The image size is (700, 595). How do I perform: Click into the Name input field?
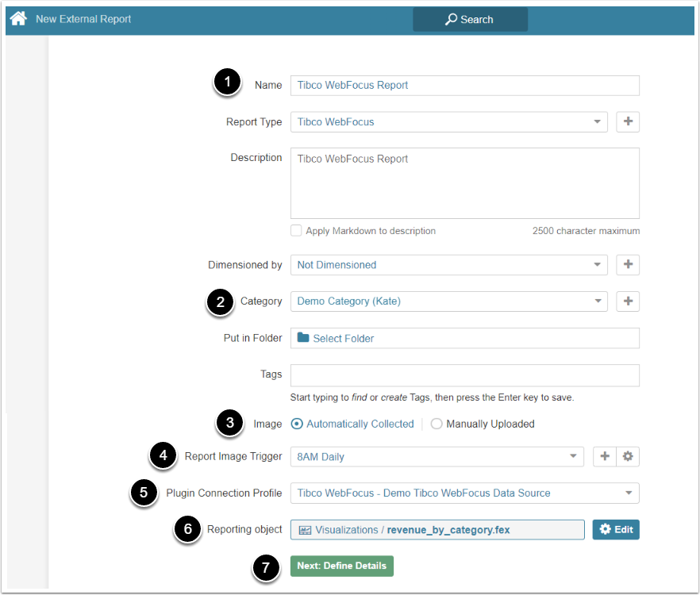point(465,85)
